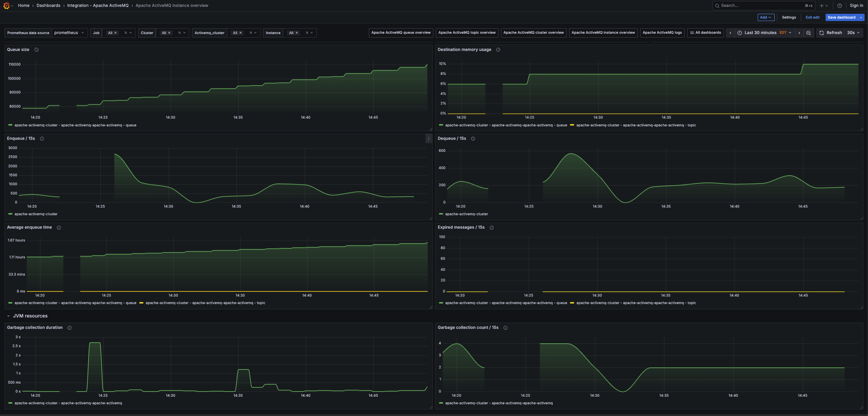Open the refresh interval 30s dropdown

[x=851, y=33]
